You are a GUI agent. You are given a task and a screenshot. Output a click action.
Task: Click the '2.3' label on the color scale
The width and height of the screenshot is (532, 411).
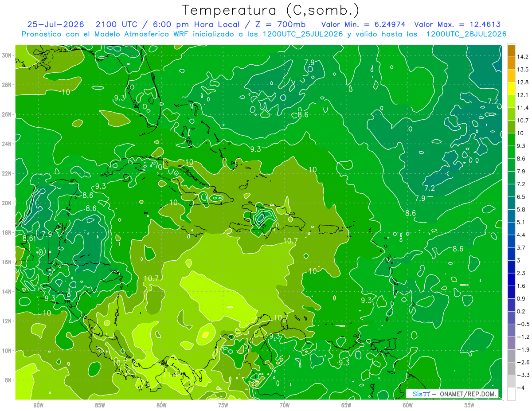[x=522, y=273]
